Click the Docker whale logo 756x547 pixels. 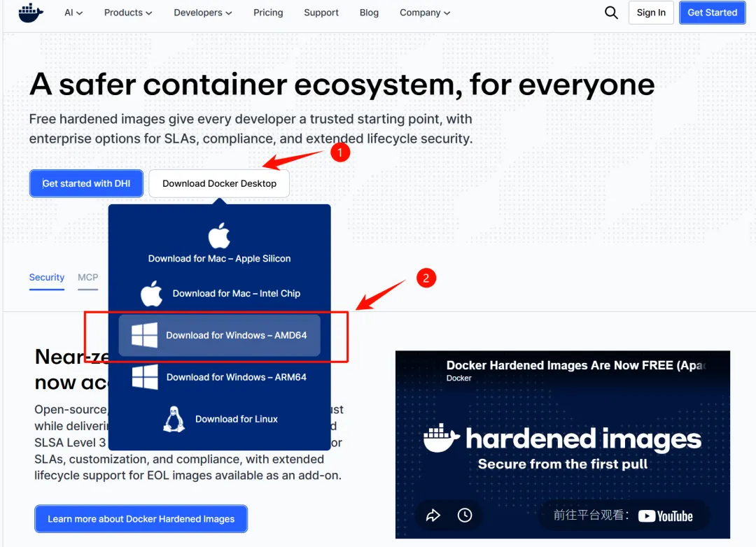[31, 13]
